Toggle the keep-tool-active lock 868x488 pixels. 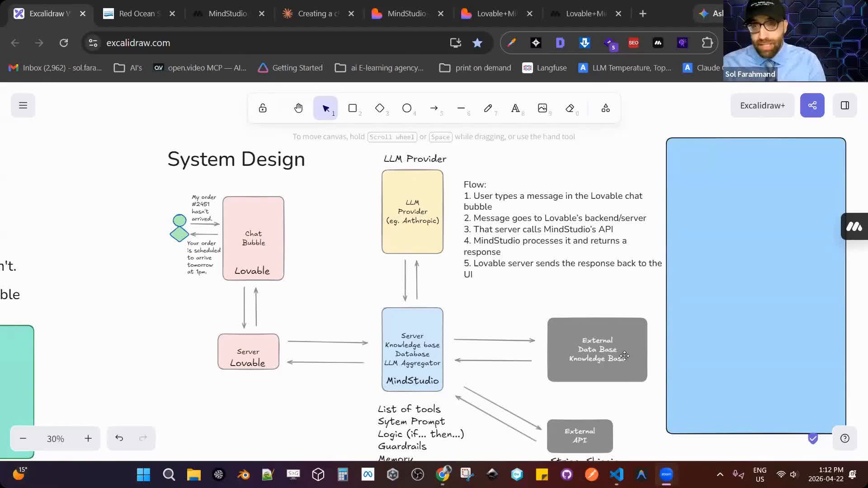click(x=263, y=108)
